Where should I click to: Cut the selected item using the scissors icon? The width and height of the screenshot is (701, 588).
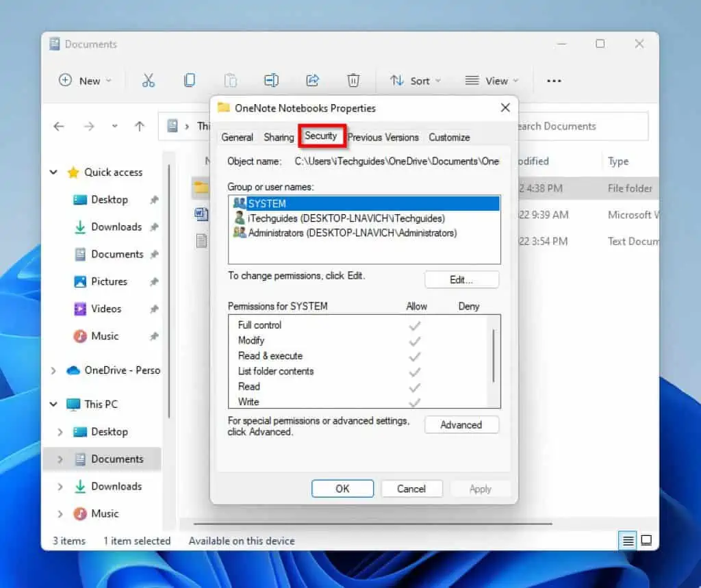pos(149,80)
